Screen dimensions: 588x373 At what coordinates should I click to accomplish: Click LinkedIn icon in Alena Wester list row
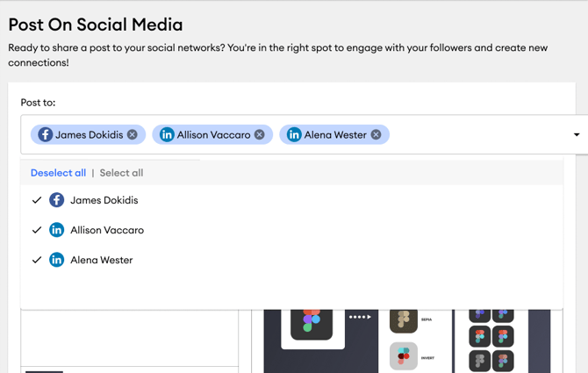(x=57, y=260)
